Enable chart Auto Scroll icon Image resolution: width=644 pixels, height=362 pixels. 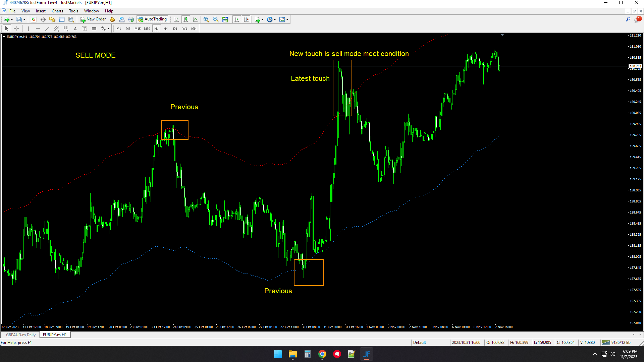pos(237,19)
